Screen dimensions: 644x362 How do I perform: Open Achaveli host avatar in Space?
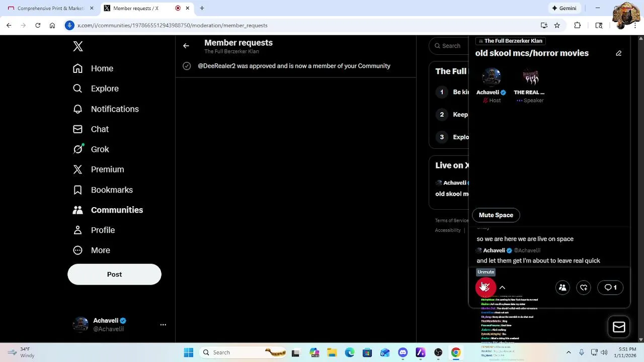click(x=492, y=77)
